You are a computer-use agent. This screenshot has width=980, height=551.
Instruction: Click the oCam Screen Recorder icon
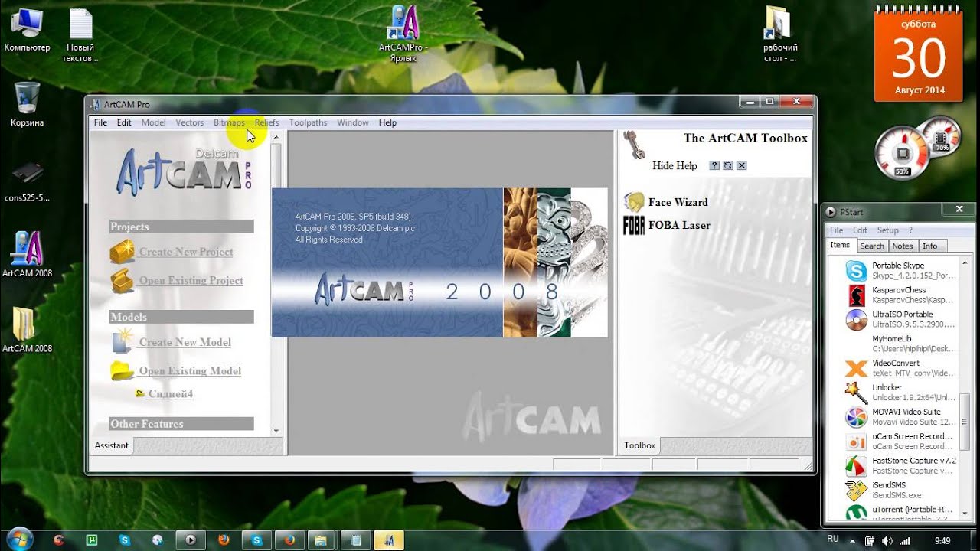tap(856, 442)
